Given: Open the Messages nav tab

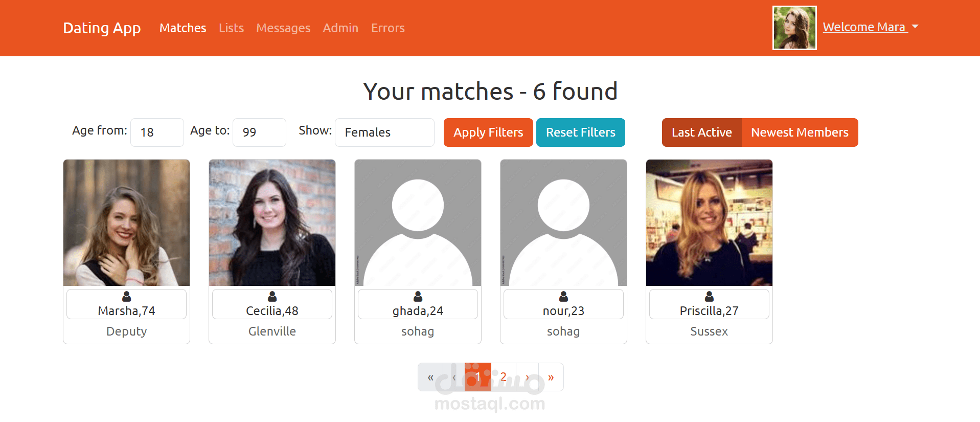Looking at the screenshot, I should [283, 28].
